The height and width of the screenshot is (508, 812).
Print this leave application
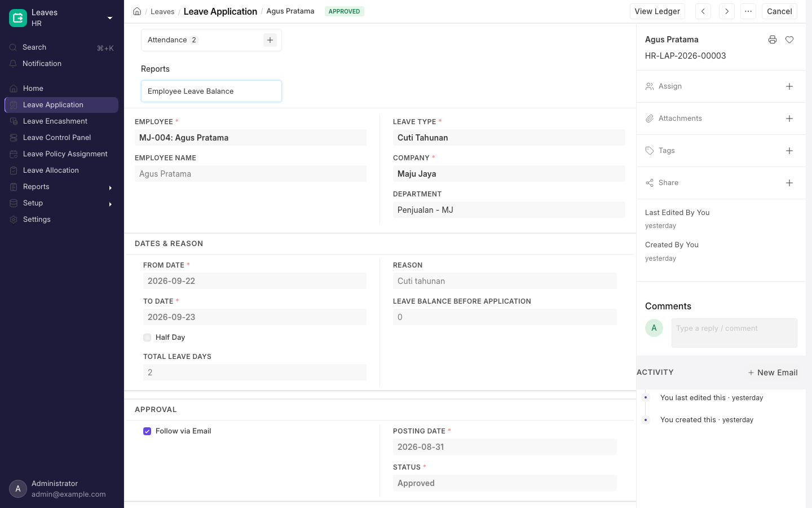773,40
